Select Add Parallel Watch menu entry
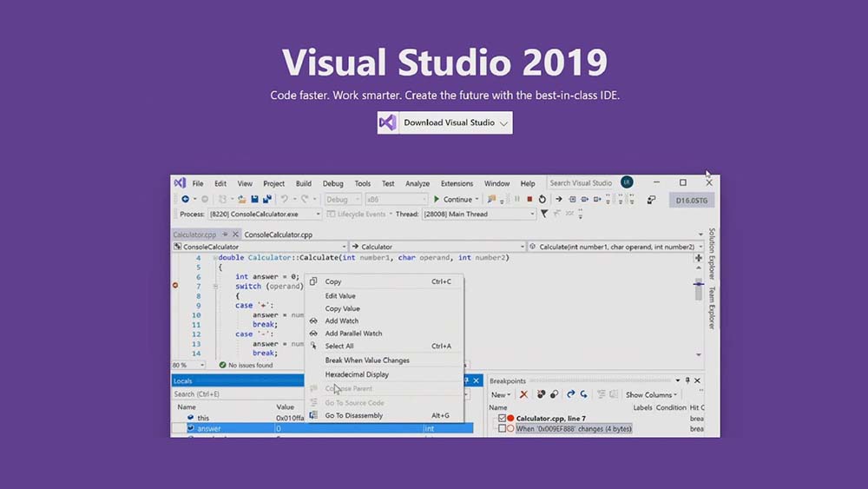 (385, 334)
